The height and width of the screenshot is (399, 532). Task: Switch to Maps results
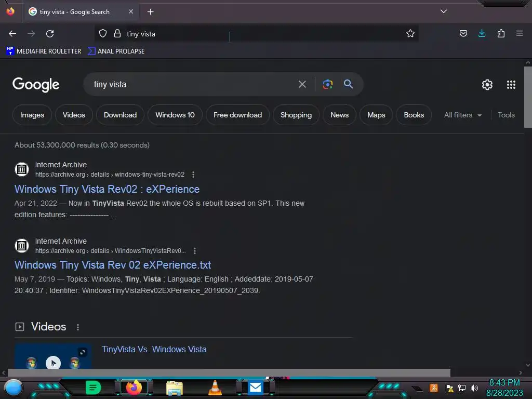(x=376, y=115)
